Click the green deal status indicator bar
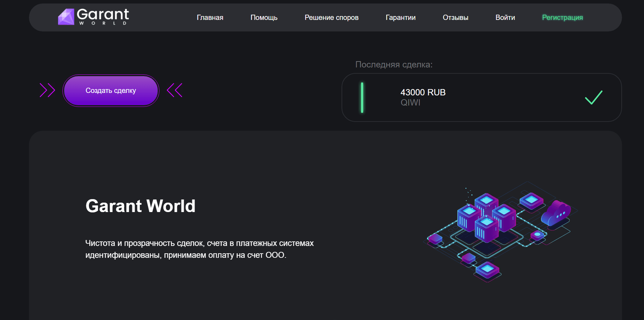The width and height of the screenshot is (644, 320). (362, 97)
